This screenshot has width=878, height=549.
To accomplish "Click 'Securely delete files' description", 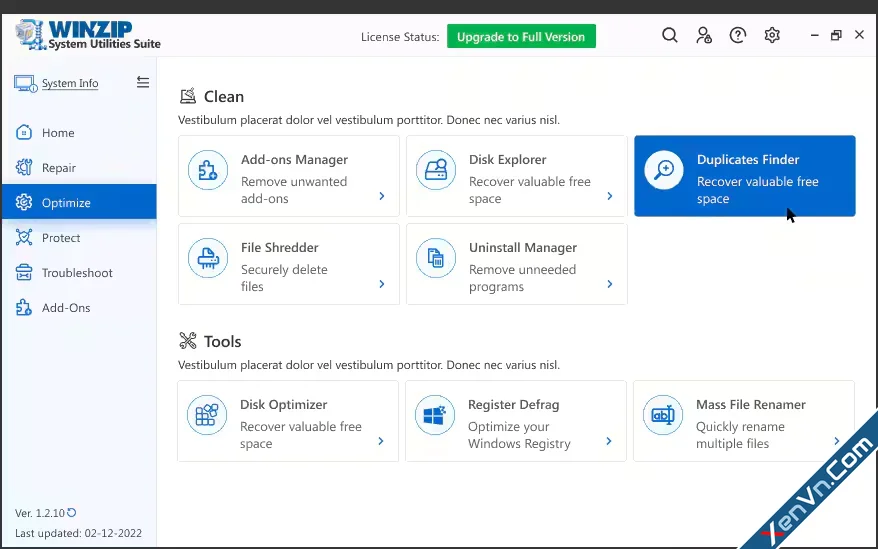I will click(284, 278).
